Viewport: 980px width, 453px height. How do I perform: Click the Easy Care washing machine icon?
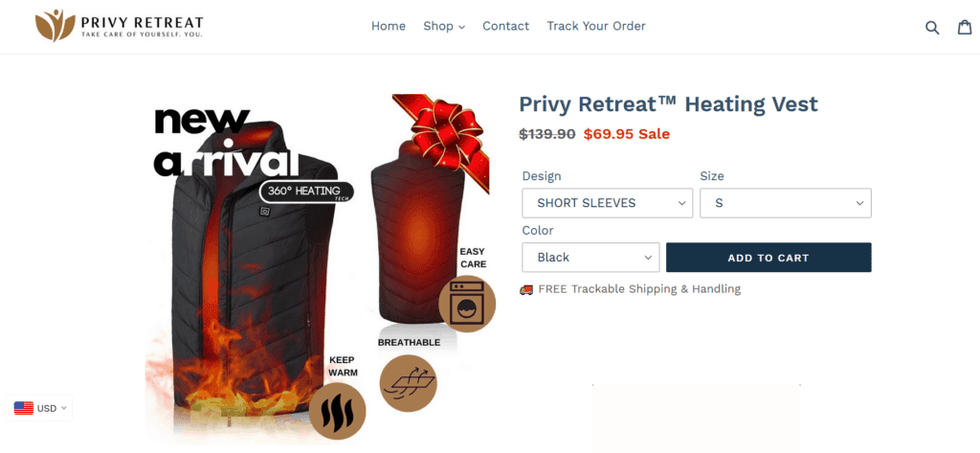[467, 305]
